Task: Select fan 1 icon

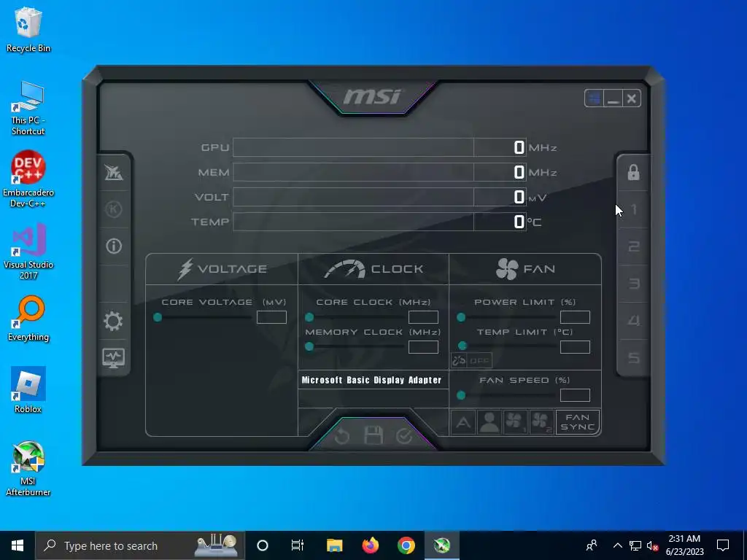Action: tap(515, 422)
